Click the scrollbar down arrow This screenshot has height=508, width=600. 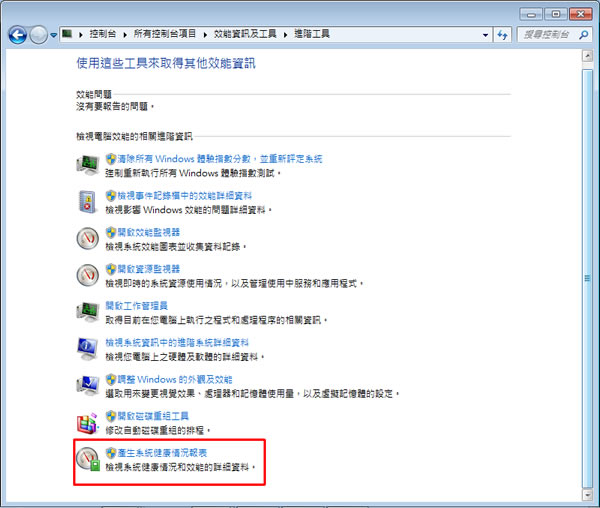(x=587, y=495)
